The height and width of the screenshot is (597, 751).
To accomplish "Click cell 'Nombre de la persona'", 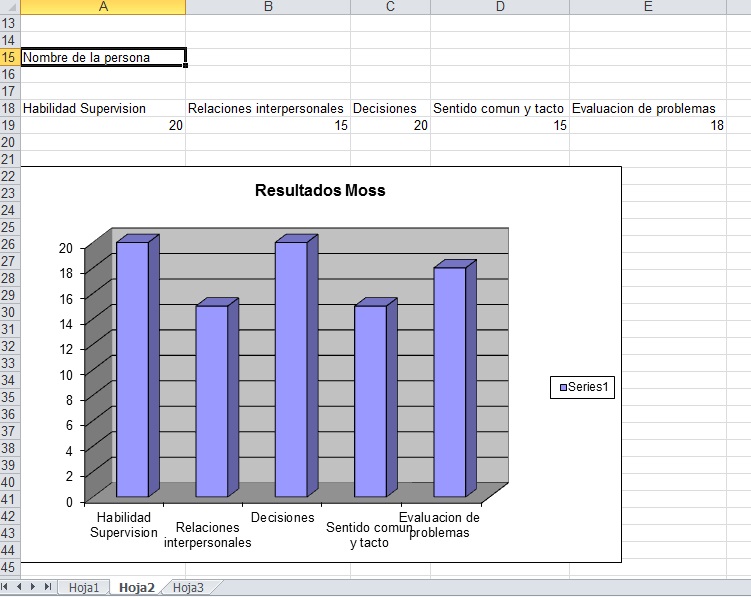I will tap(103, 57).
